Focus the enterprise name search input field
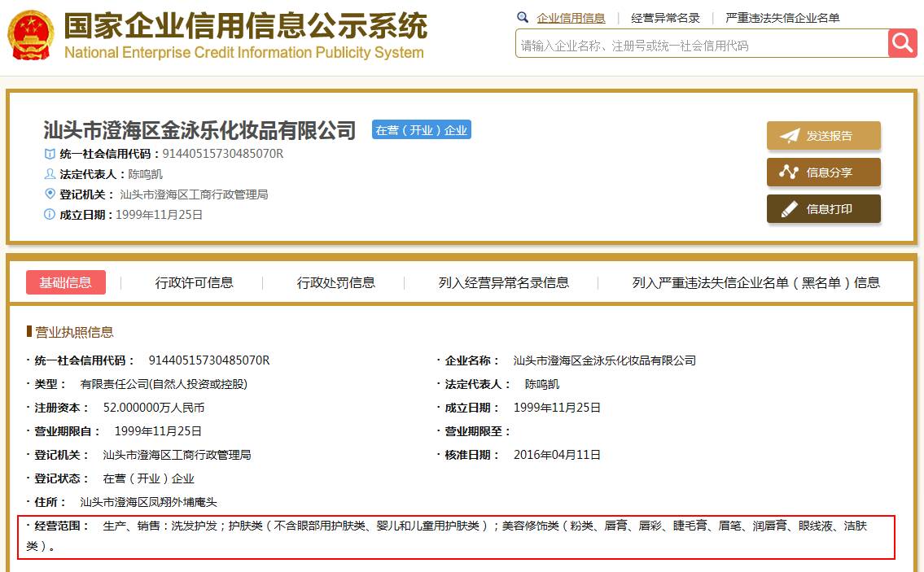 [701, 44]
